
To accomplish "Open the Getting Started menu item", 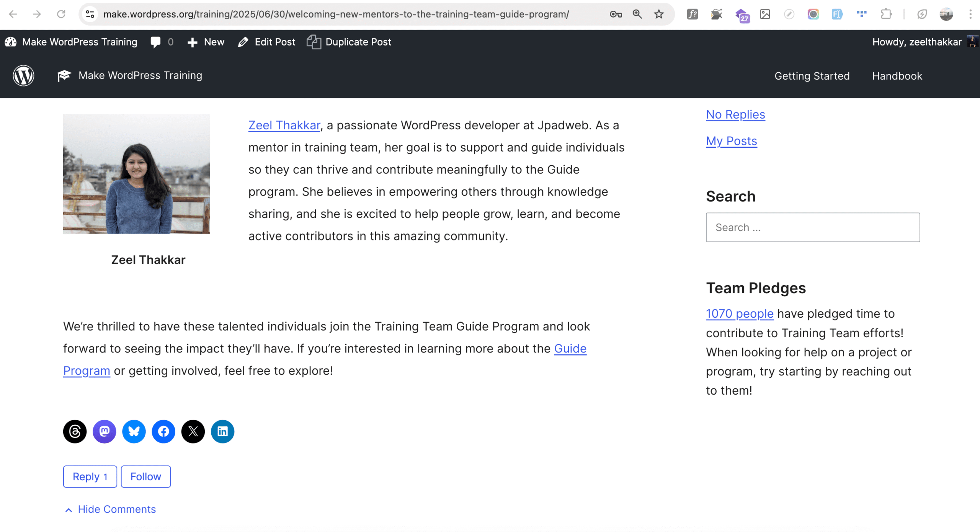I will [812, 76].
